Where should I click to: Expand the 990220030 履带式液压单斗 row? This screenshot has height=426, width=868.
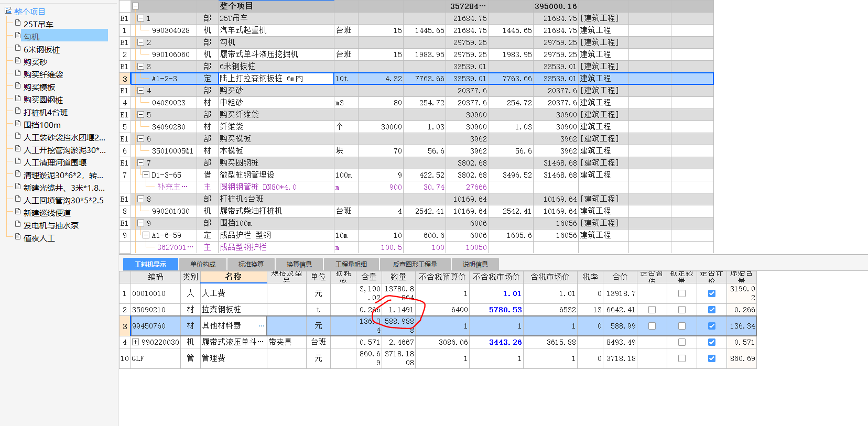(x=136, y=342)
